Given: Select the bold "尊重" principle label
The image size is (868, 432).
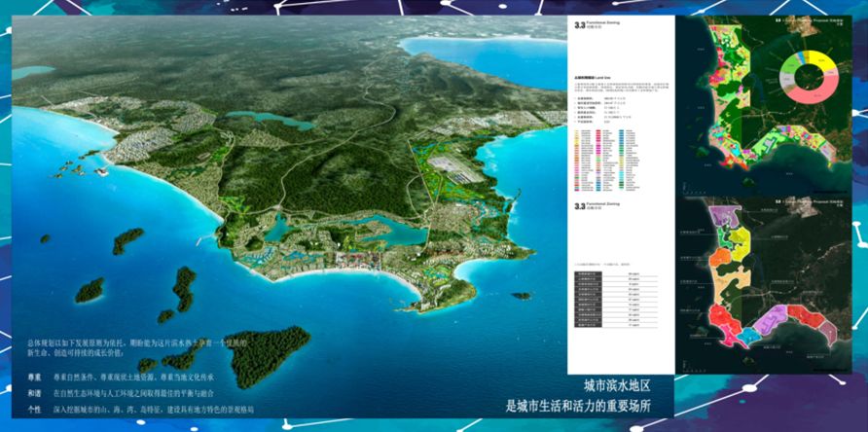Looking at the screenshot, I should pos(34,378).
